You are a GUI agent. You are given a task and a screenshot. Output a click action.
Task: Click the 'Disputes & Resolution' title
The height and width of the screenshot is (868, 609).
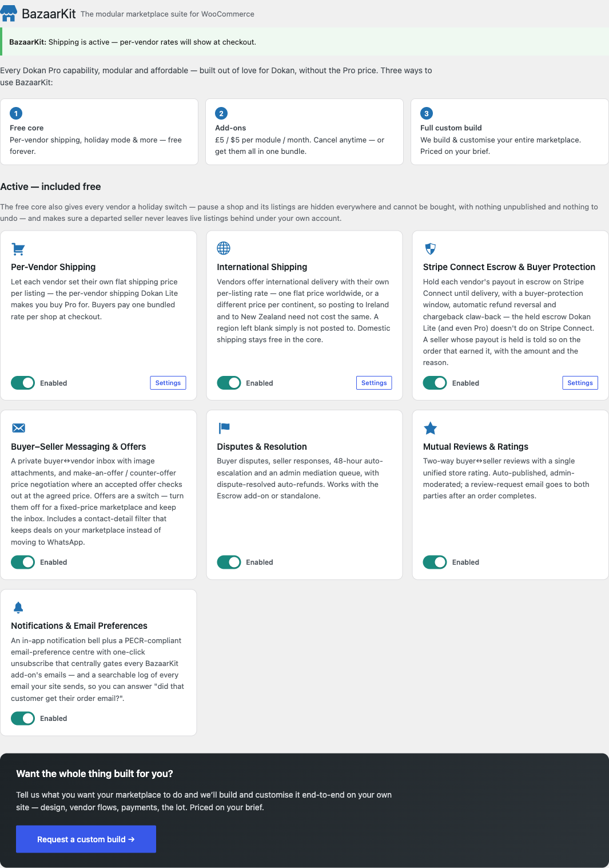point(262,446)
